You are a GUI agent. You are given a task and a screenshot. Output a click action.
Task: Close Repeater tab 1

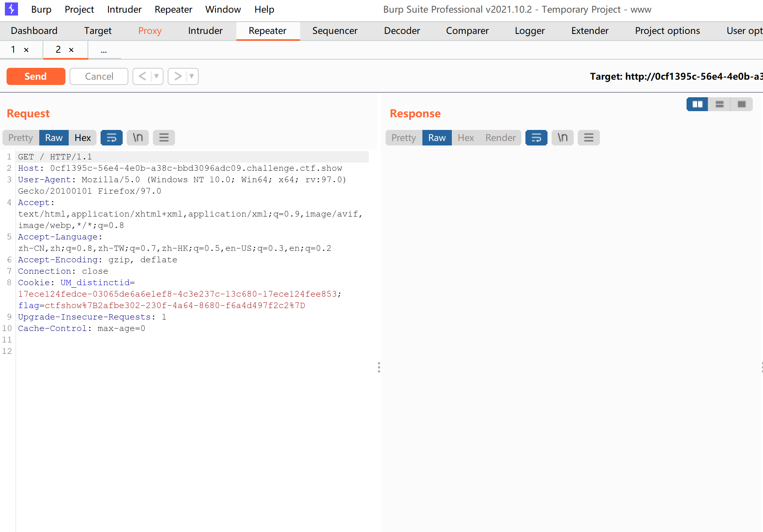pyautogui.click(x=26, y=50)
